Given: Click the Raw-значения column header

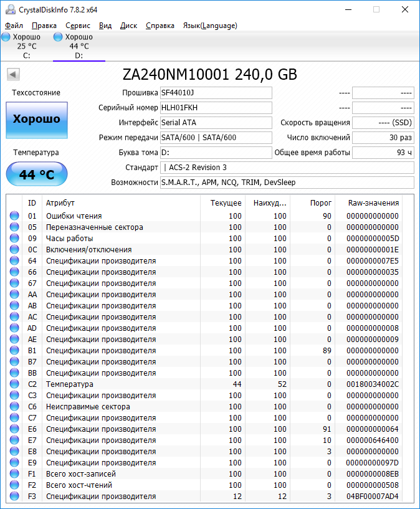Looking at the screenshot, I should 369,203.
